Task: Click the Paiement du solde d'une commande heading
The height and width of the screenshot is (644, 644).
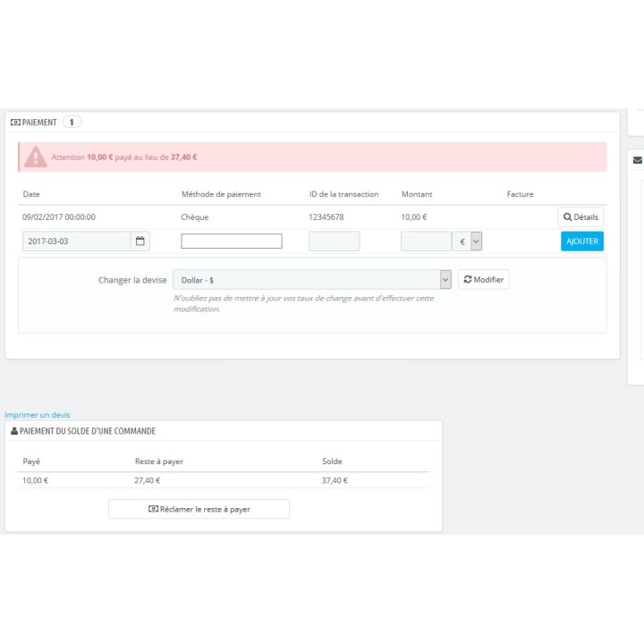Action: (x=88, y=431)
